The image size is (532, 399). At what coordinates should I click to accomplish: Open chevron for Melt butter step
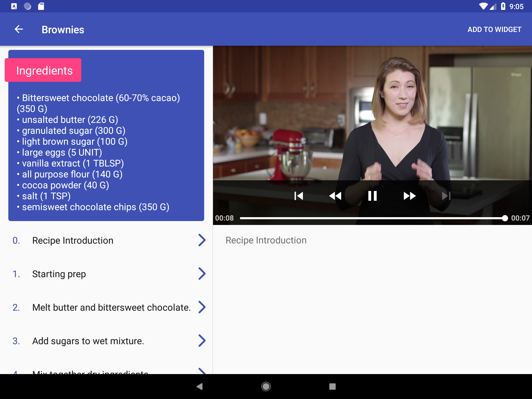coord(202,307)
